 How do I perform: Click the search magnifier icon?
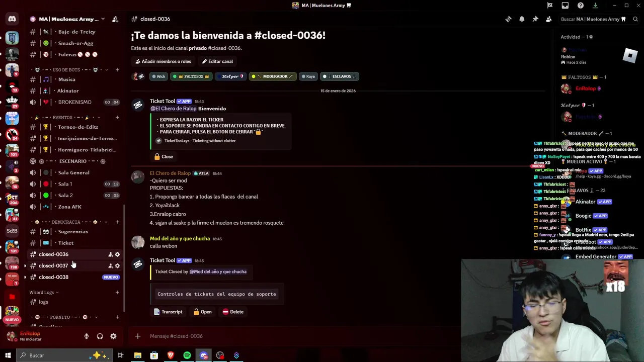pos(635,19)
